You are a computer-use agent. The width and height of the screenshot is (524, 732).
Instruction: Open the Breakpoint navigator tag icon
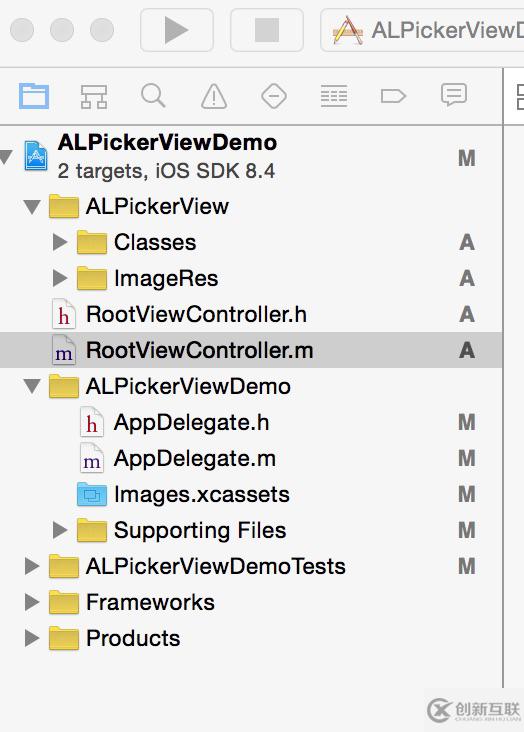point(393,96)
